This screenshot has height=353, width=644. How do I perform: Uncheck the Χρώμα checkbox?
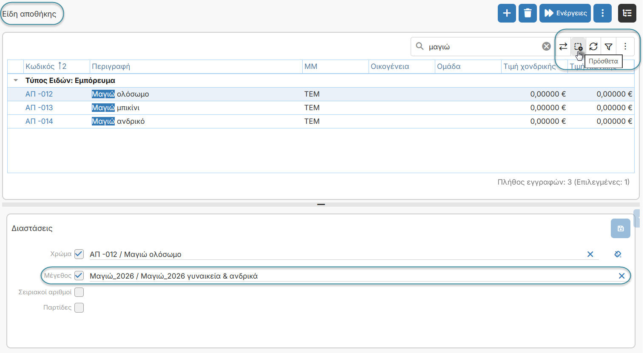[x=79, y=254]
